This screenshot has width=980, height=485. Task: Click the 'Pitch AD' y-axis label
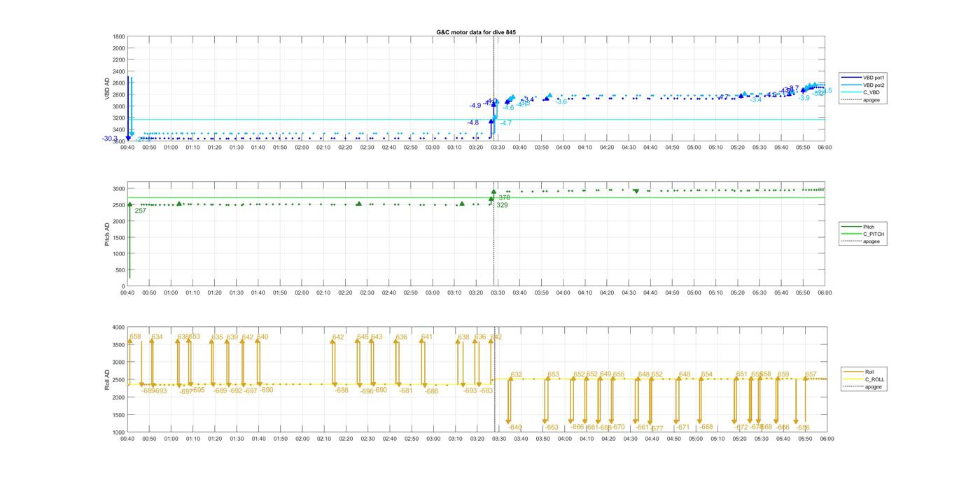(x=108, y=234)
